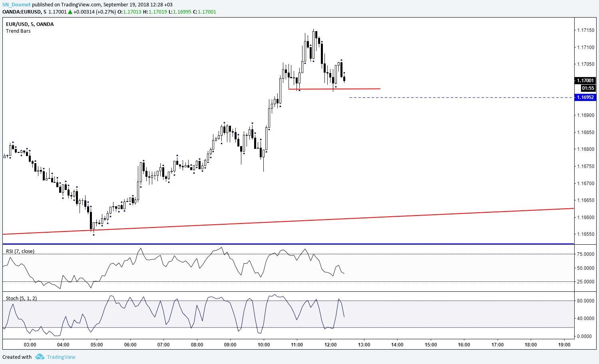Click the 16:00 time axis label

[464, 344]
